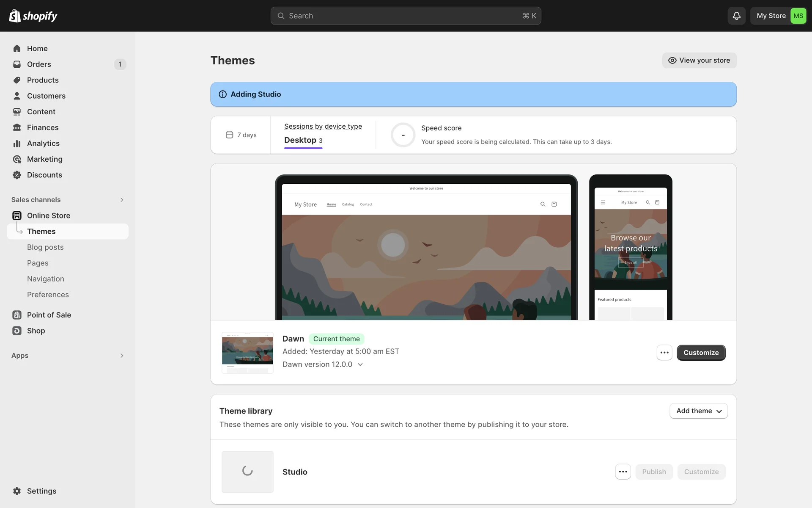Image resolution: width=812 pixels, height=508 pixels.
Task: Open Navigation under Online Store
Action: pos(46,279)
